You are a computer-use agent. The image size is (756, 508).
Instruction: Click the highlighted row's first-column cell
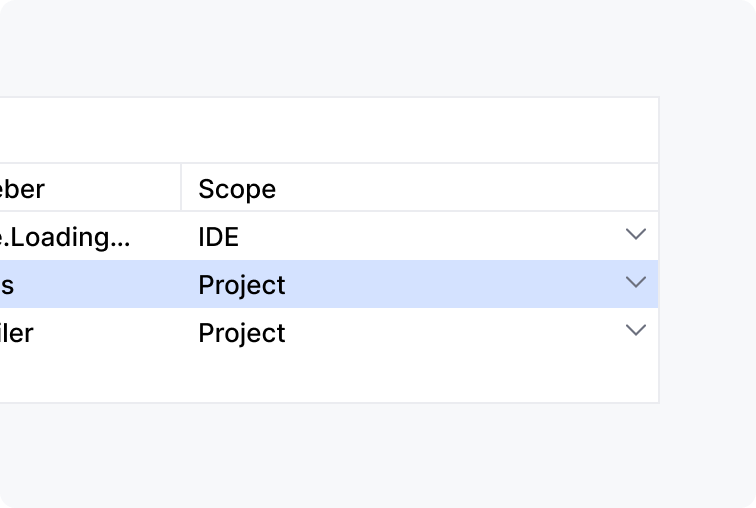[10, 285]
